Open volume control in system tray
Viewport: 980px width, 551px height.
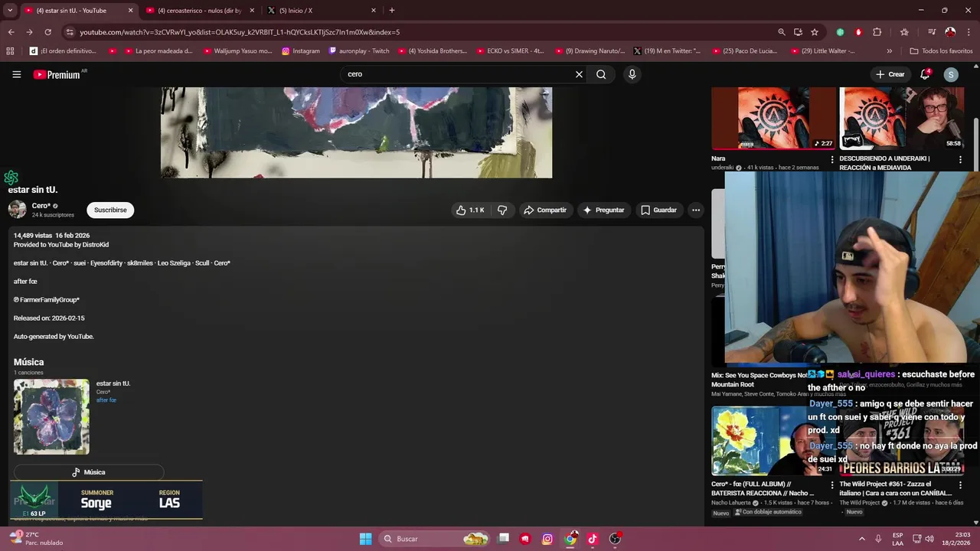click(929, 539)
